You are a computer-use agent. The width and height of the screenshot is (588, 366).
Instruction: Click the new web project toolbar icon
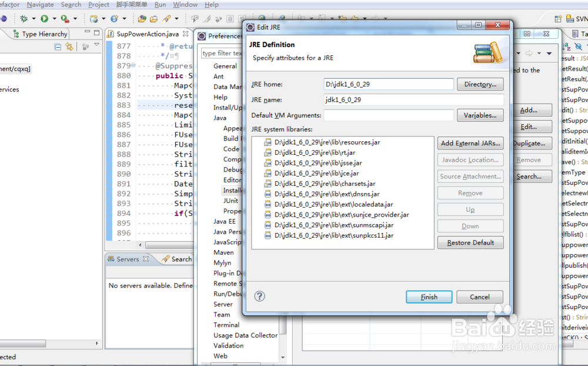pyautogui.click(x=93, y=18)
